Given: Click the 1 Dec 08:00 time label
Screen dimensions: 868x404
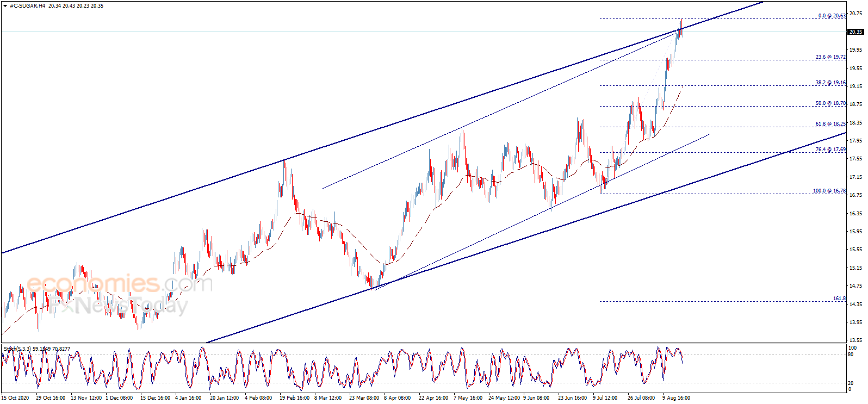Looking at the screenshot, I should pyautogui.click(x=119, y=398).
